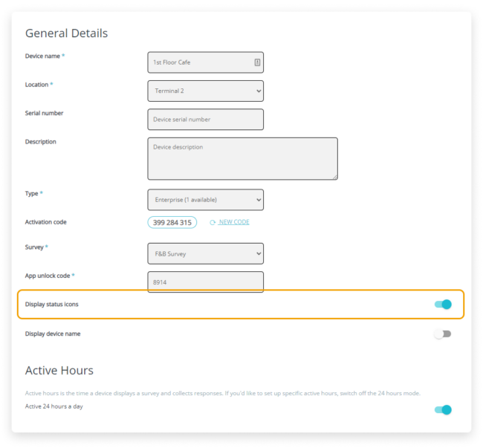Open the Survey dropdown showing F&B Survey
This screenshot has width=483, height=448.
pyautogui.click(x=205, y=253)
